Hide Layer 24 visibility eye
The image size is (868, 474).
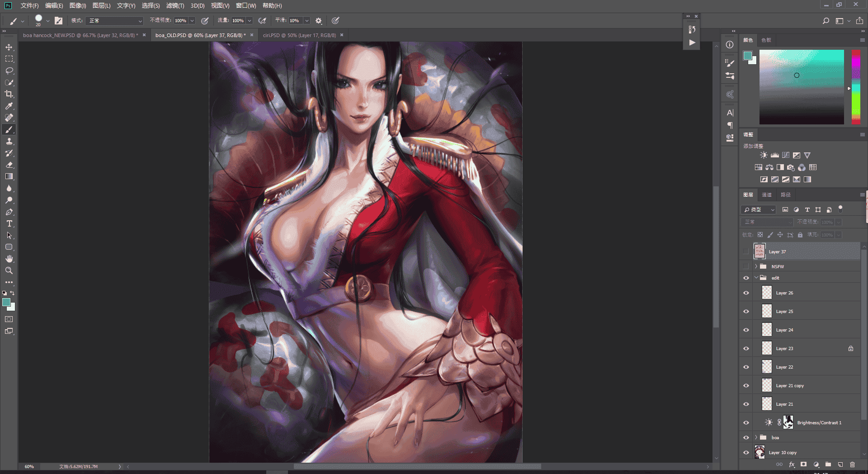tap(746, 330)
